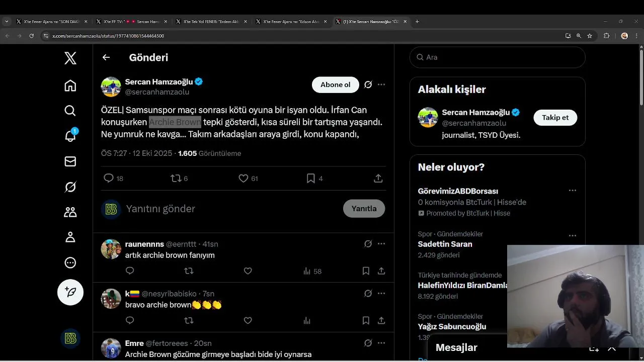644x362 pixels.
Task: Open GörevimizABDBorsası promoted trend
Action: pos(458,191)
